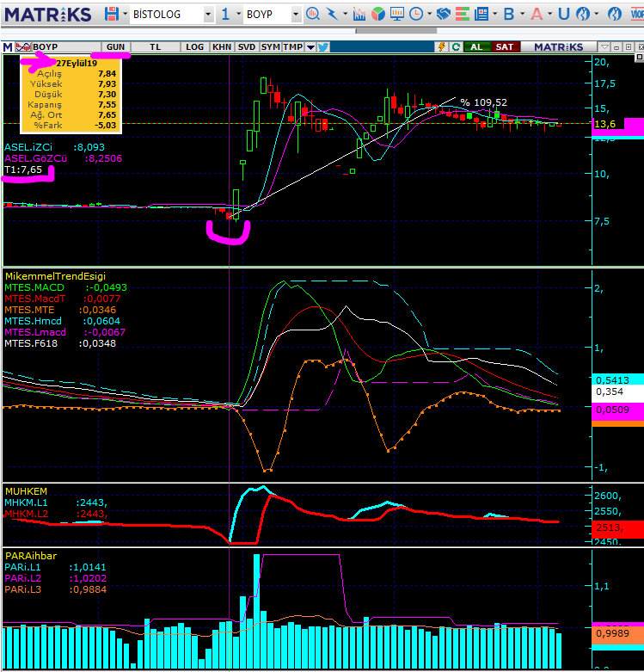
Task: Open the red-green depth bars icon
Action: (462, 14)
